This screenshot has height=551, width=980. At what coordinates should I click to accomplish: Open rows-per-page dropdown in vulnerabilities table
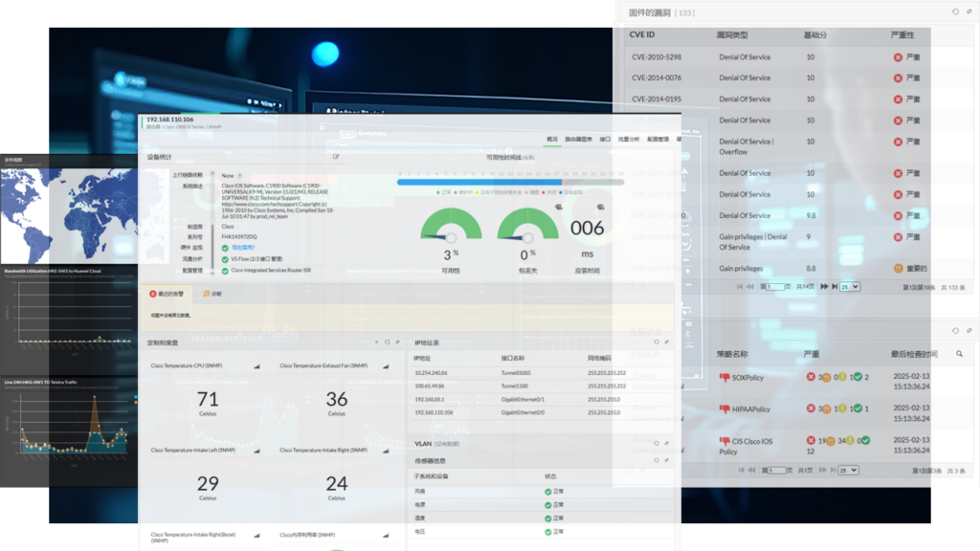[849, 286]
